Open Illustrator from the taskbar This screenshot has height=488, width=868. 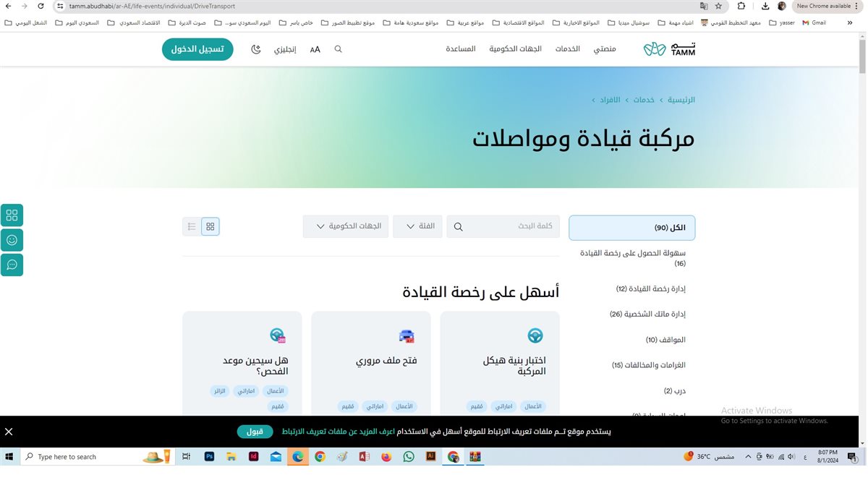point(431,457)
